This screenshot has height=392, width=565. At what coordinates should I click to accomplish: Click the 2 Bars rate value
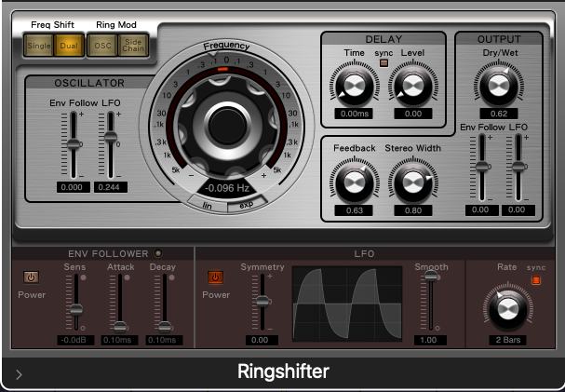(x=507, y=340)
